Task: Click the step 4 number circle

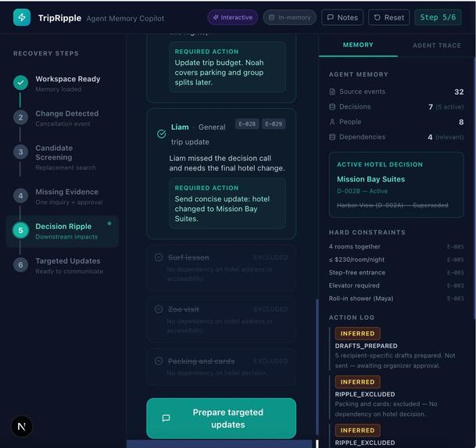Action: pos(20,195)
